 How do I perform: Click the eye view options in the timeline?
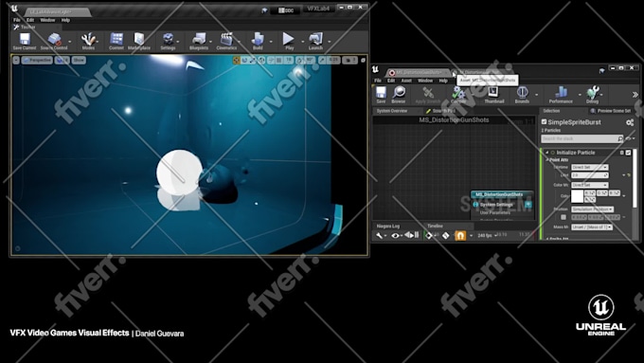click(x=395, y=236)
